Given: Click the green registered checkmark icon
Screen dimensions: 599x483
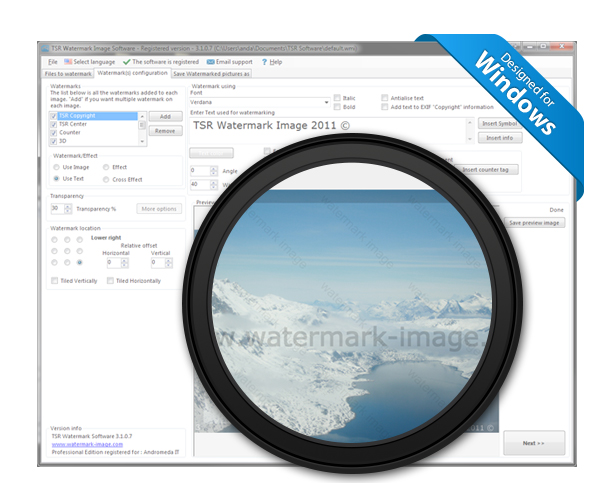Looking at the screenshot, I should pos(126,62).
